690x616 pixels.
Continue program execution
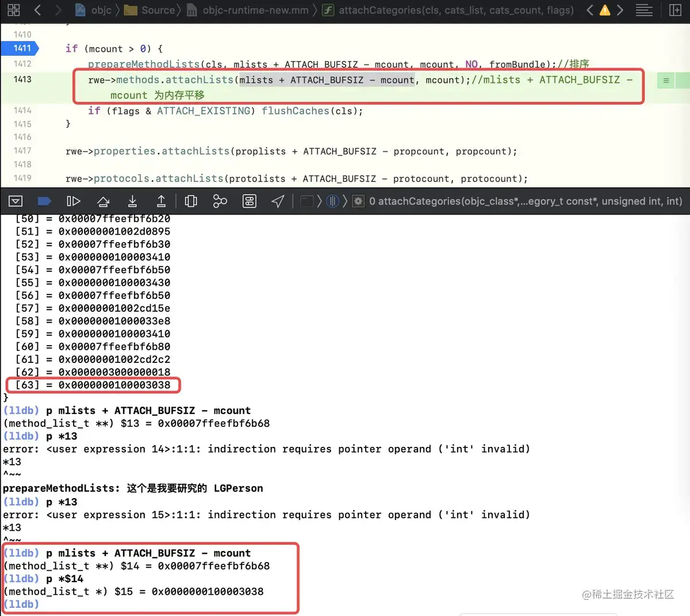[73, 201]
